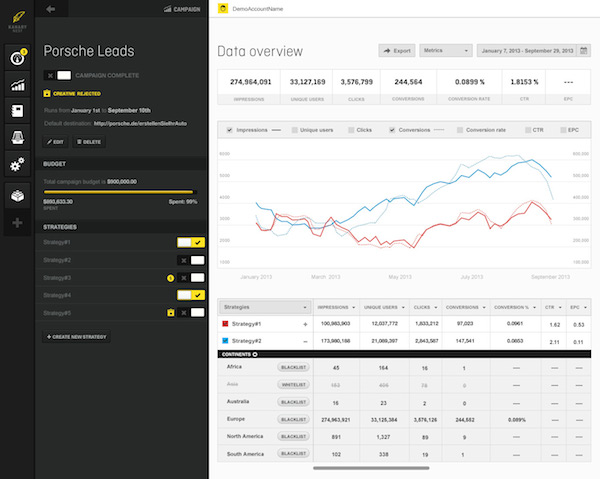
Task: Check the CTR chart checkbox
Action: pyautogui.click(x=528, y=130)
